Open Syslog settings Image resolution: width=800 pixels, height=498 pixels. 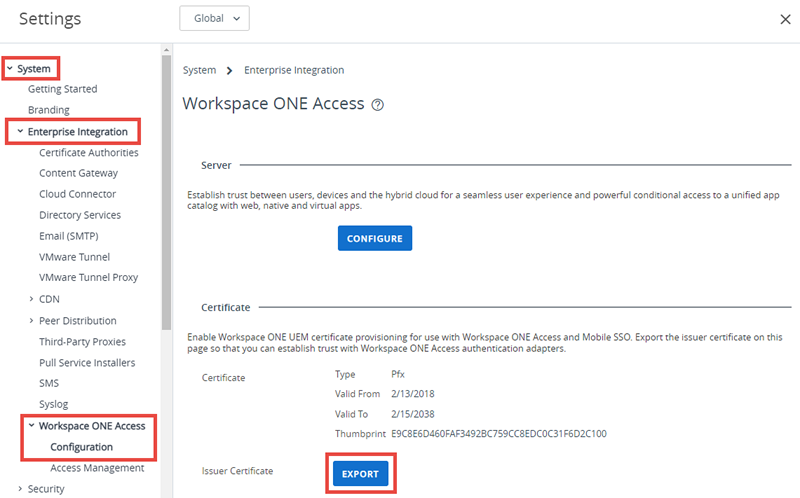tap(53, 404)
